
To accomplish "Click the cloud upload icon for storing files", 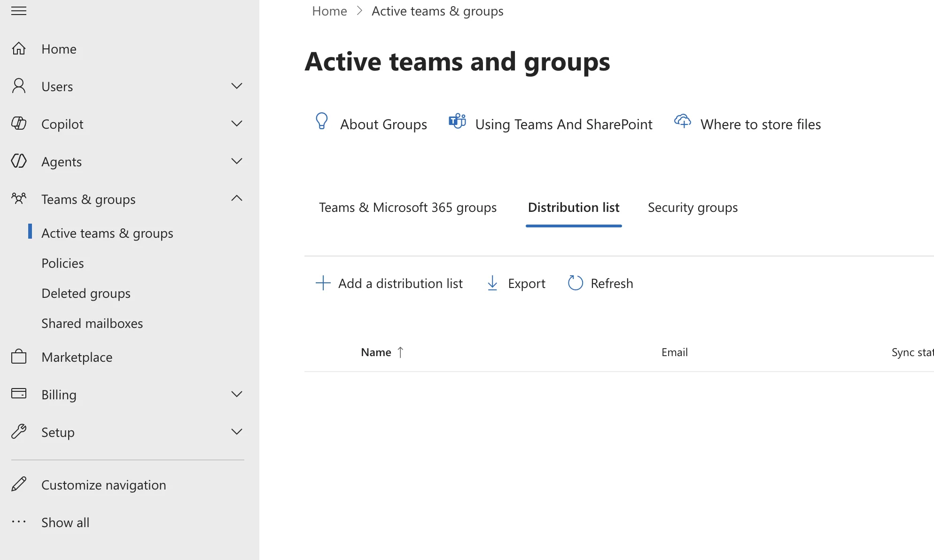I will 683,121.
